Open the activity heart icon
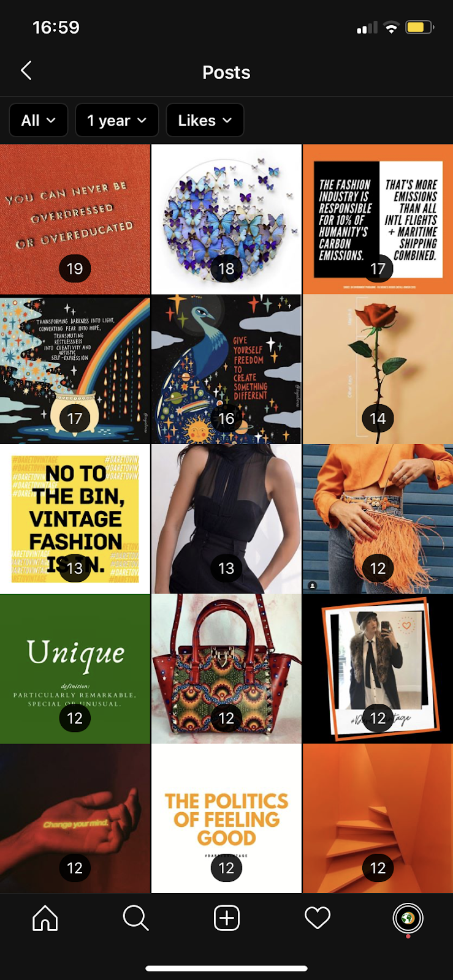453x980 pixels. pos(318,918)
